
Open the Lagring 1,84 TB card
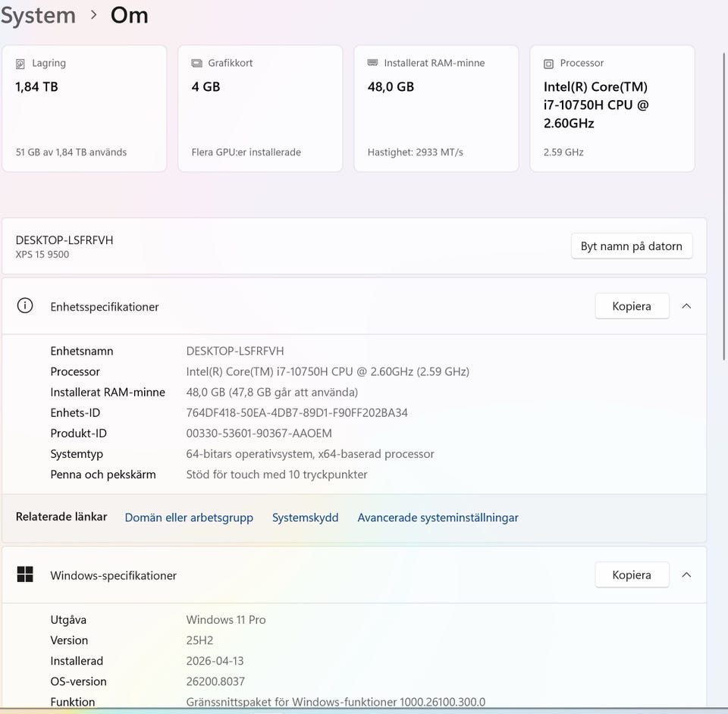[84, 108]
